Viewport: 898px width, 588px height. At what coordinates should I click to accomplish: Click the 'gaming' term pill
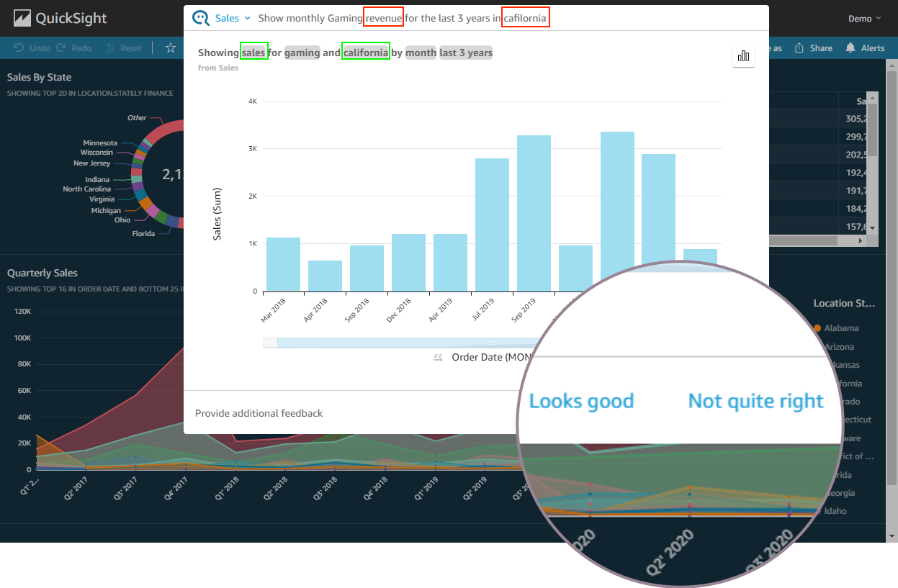click(x=302, y=53)
